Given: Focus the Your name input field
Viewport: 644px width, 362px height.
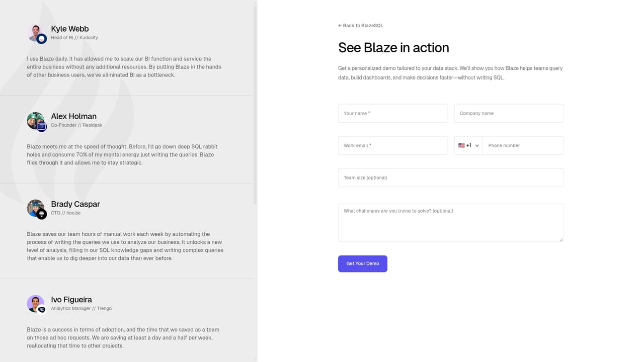Looking at the screenshot, I should (392, 113).
